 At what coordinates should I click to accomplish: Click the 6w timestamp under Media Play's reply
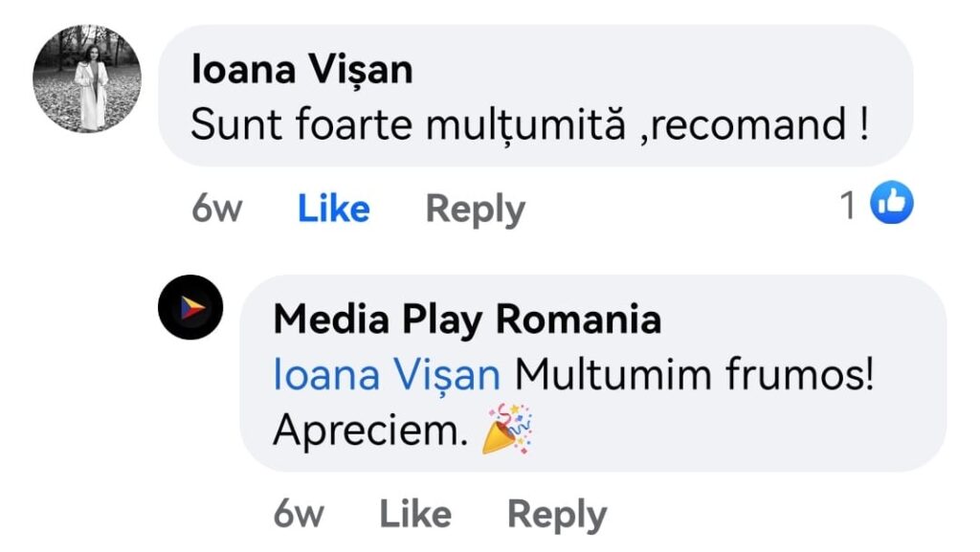click(298, 515)
